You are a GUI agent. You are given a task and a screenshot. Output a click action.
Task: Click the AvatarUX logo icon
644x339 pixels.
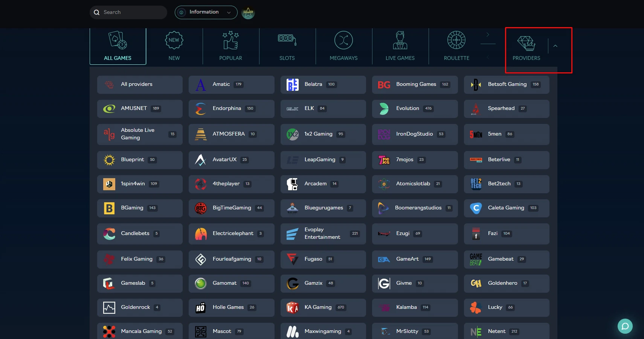(x=201, y=160)
